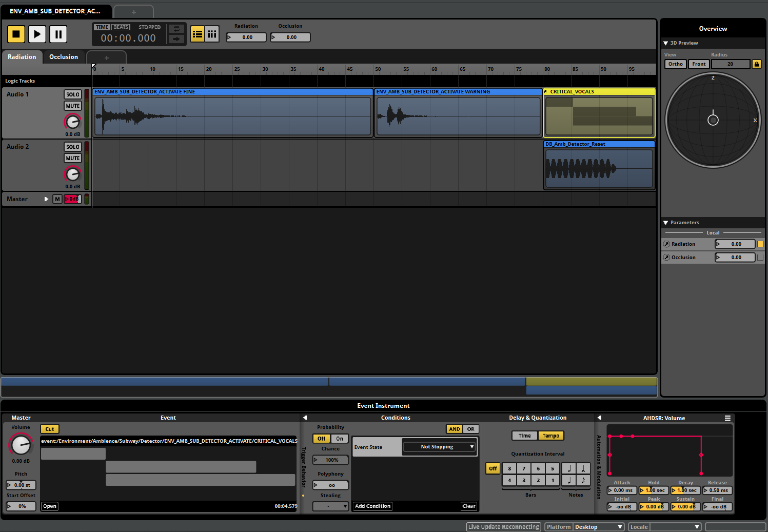Select the CRITICAL_VOCALS event instrument
Viewport: 768px width, 532px height.
coord(599,112)
